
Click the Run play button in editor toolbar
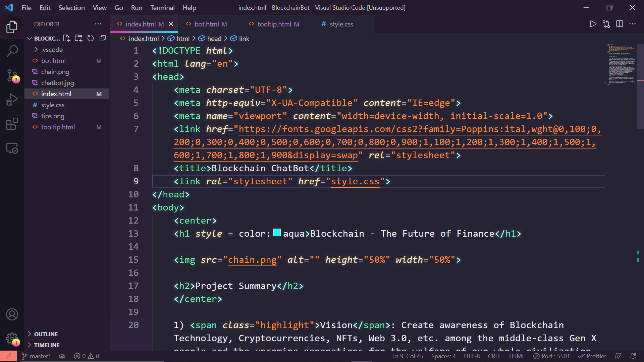[593, 24]
